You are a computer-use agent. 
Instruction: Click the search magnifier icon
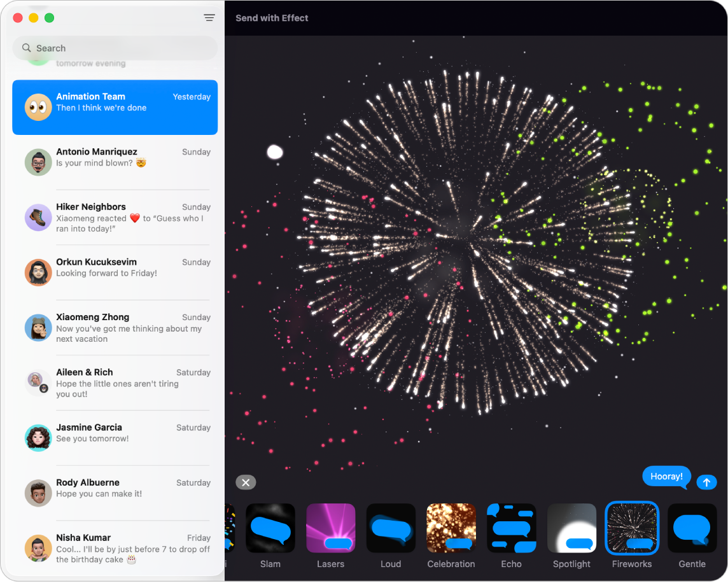tap(26, 48)
